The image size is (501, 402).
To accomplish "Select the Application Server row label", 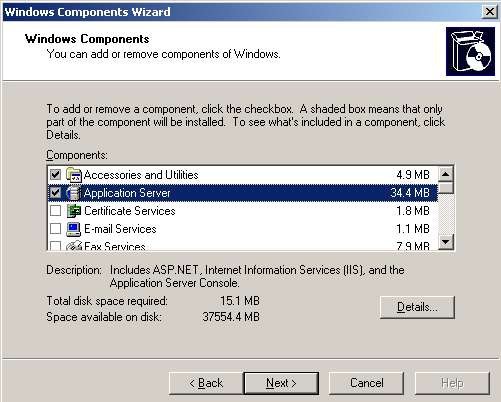I will click(127, 193).
